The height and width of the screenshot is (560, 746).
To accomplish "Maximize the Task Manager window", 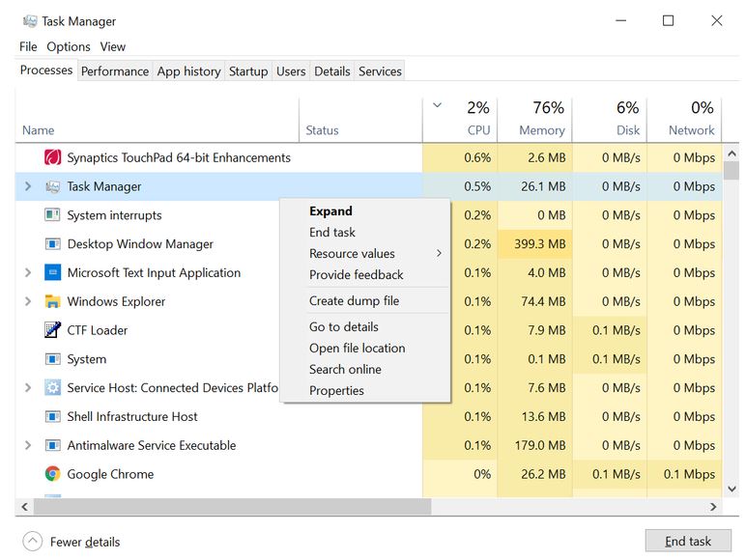I will 668,20.
